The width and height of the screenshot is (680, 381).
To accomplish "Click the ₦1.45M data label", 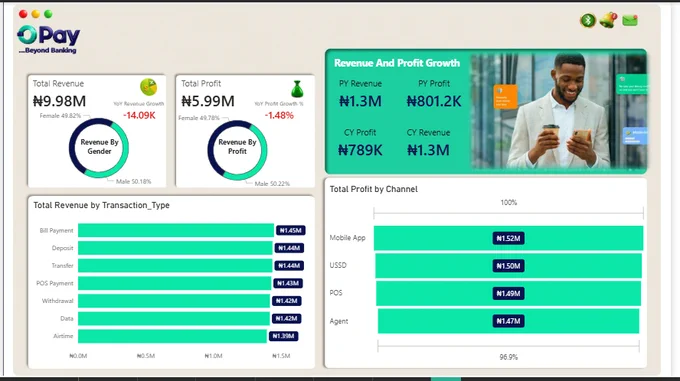I will tap(290, 230).
